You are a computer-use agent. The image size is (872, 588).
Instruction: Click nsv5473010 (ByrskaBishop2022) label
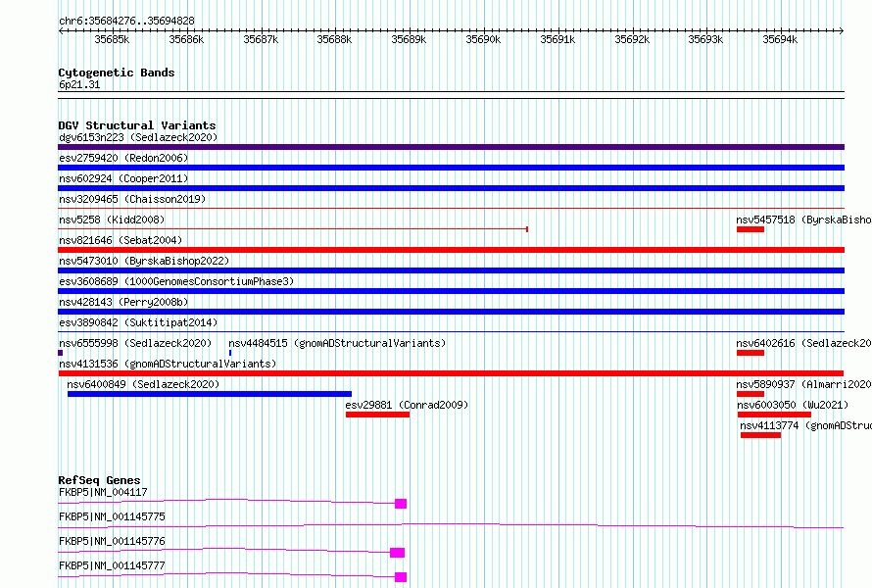pos(144,261)
